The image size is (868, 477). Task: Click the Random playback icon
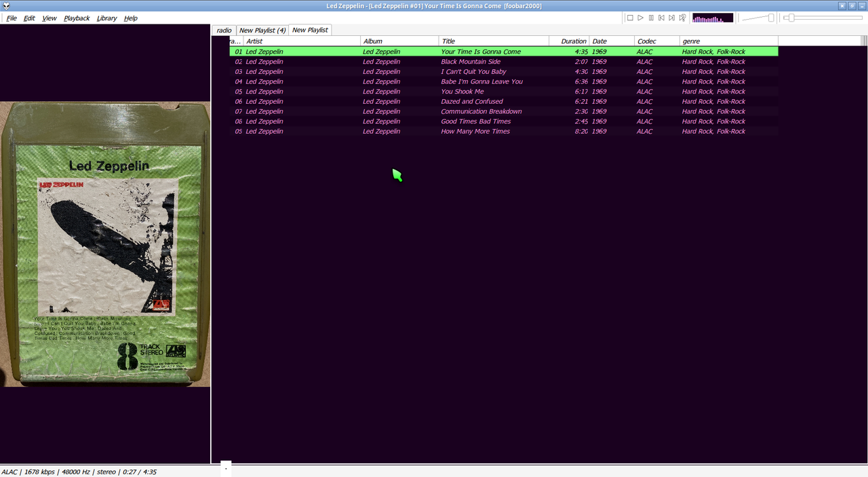click(682, 18)
